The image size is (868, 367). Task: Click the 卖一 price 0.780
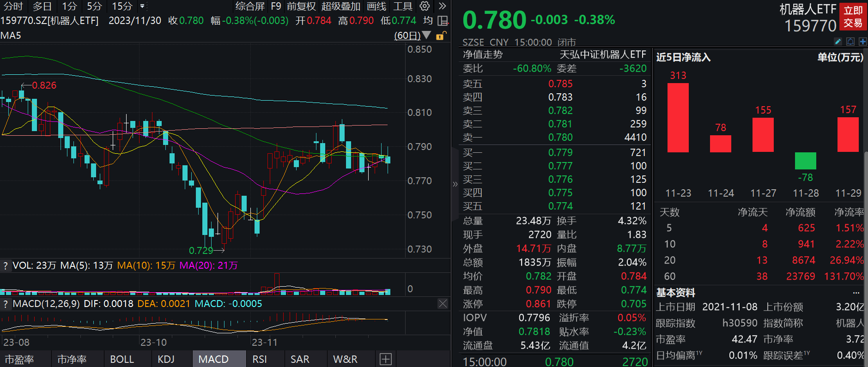pyautogui.click(x=560, y=137)
